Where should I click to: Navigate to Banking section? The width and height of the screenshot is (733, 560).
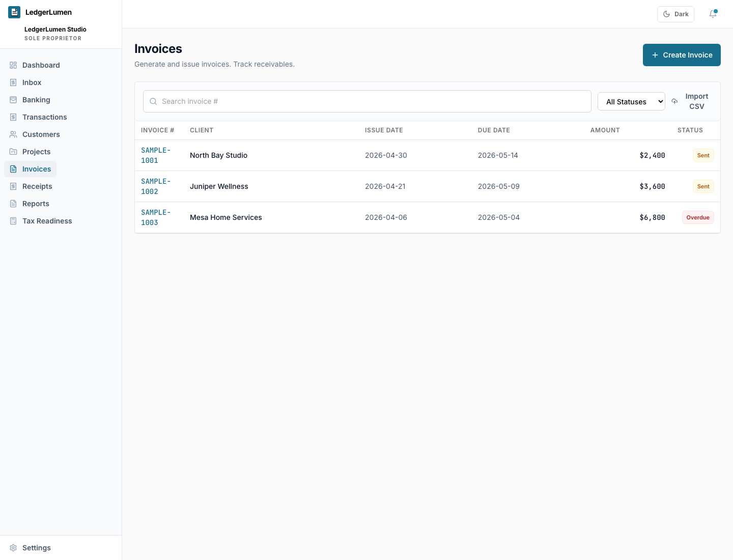click(x=30, y=100)
